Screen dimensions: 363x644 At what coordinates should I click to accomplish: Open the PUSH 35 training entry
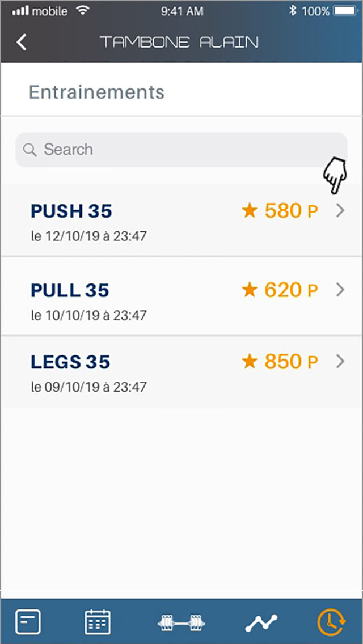[x=181, y=220]
